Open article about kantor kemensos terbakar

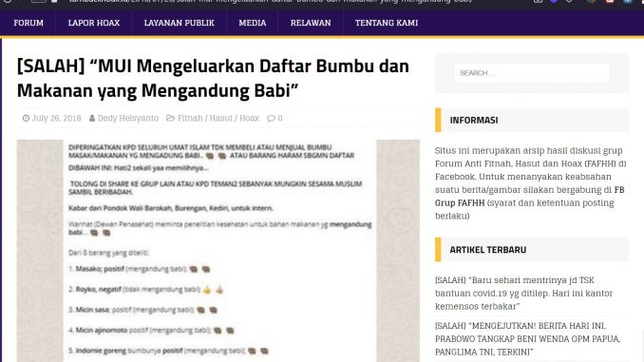click(523, 294)
